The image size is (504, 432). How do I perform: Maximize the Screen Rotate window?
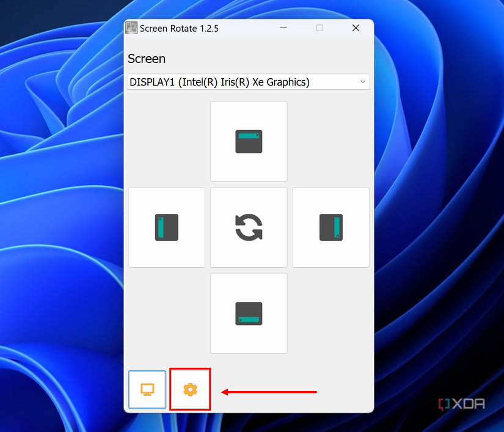tap(320, 27)
